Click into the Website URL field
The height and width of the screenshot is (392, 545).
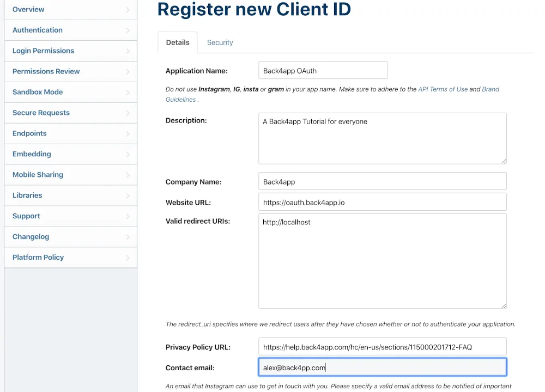[x=383, y=202]
